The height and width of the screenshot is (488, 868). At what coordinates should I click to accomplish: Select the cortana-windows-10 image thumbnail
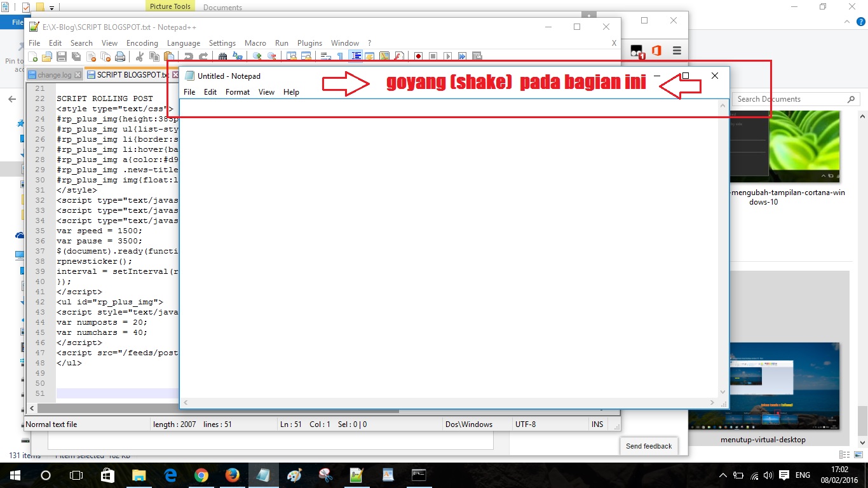785,147
